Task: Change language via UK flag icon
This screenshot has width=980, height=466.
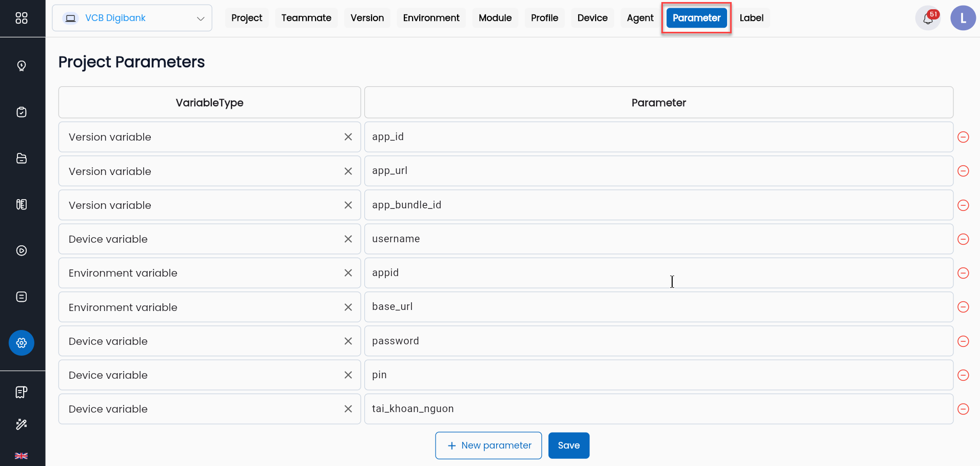Action: pyautogui.click(x=22, y=456)
